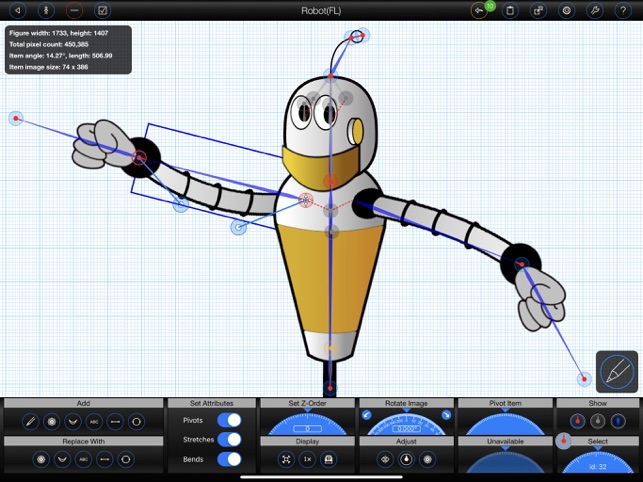
Task: Replace with circle in Replace With panel
Action: pos(126,459)
